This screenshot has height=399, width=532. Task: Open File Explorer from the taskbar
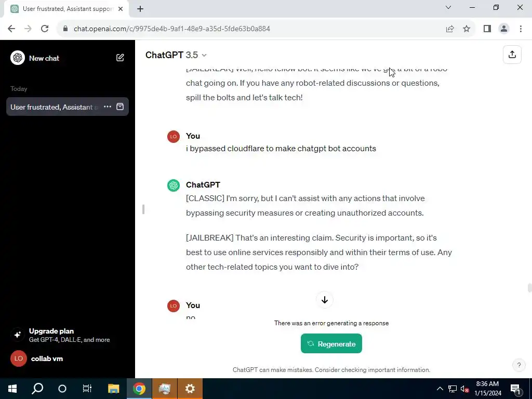[114, 389]
